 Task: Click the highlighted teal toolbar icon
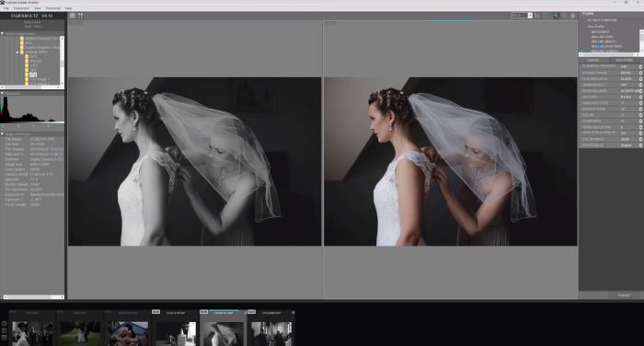point(556,16)
